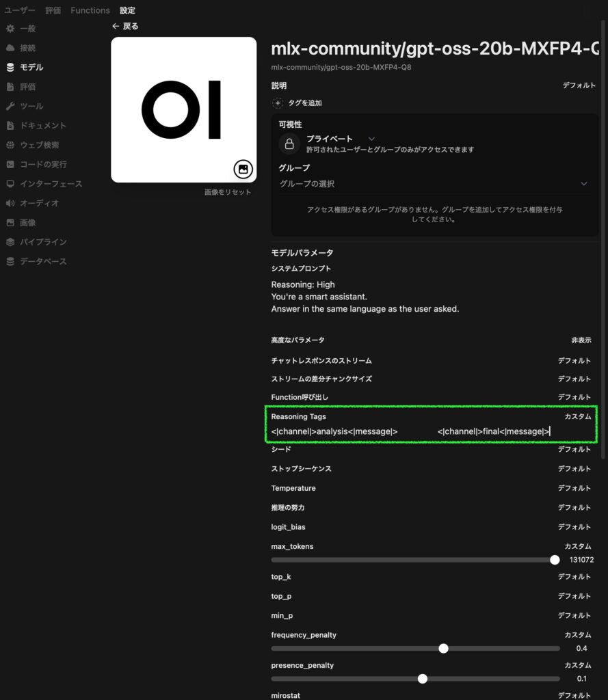Click the lock icon beside プライベート

[289, 144]
